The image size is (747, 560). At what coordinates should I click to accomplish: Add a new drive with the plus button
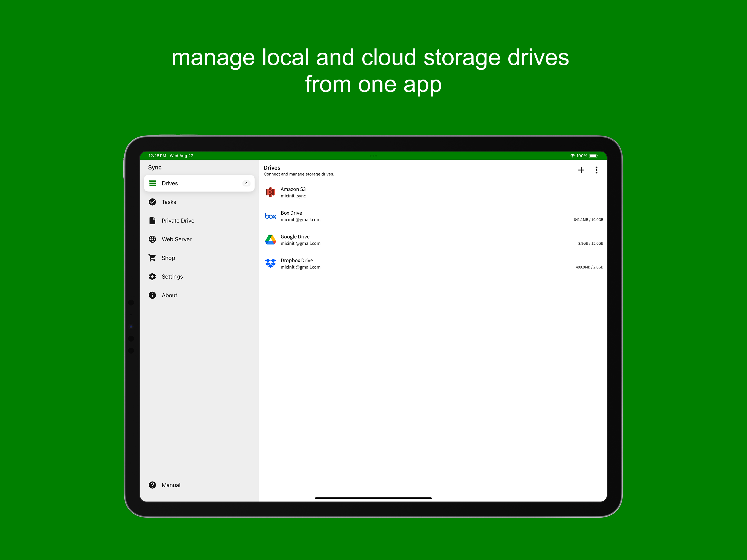tap(581, 170)
